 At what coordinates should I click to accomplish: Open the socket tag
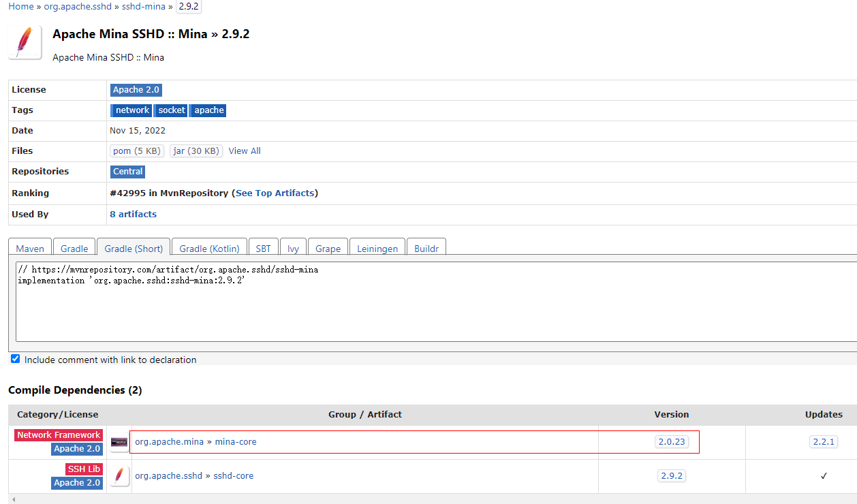[x=172, y=110]
